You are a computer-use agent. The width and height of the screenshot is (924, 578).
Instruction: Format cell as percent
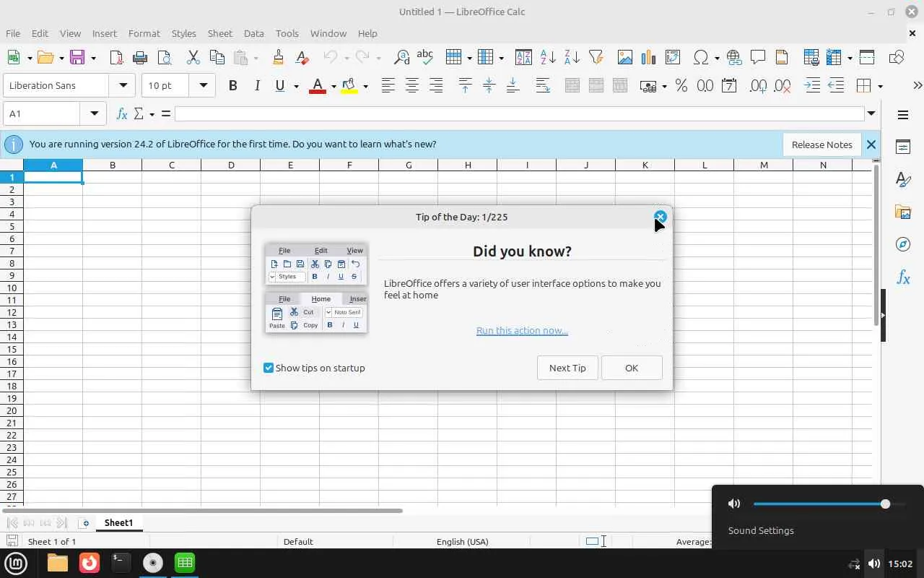pyautogui.click(x=681, y=86)
